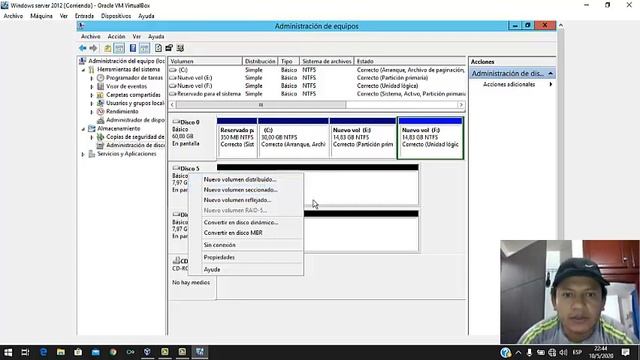Screen dimensions: 640x360
Task: Expand the Rendimiento node
Action: (92, 112)
